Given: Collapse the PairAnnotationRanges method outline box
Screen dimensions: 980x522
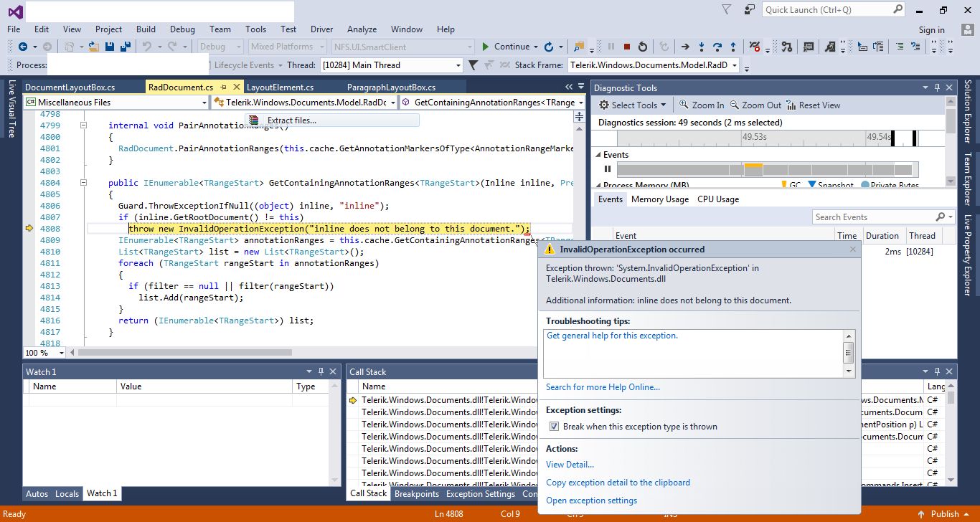Looking at the screenshot, I should click(83, 125).
